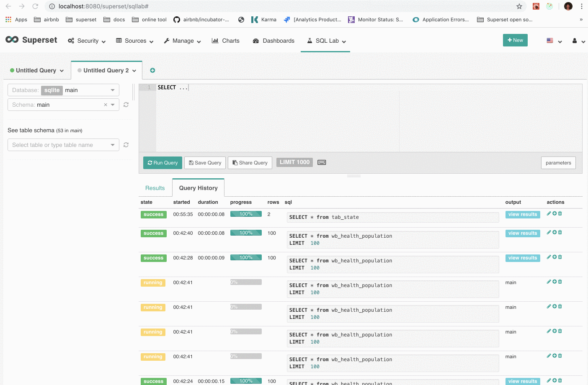Refresh the table list beside table selector

[x=126, y=145]
